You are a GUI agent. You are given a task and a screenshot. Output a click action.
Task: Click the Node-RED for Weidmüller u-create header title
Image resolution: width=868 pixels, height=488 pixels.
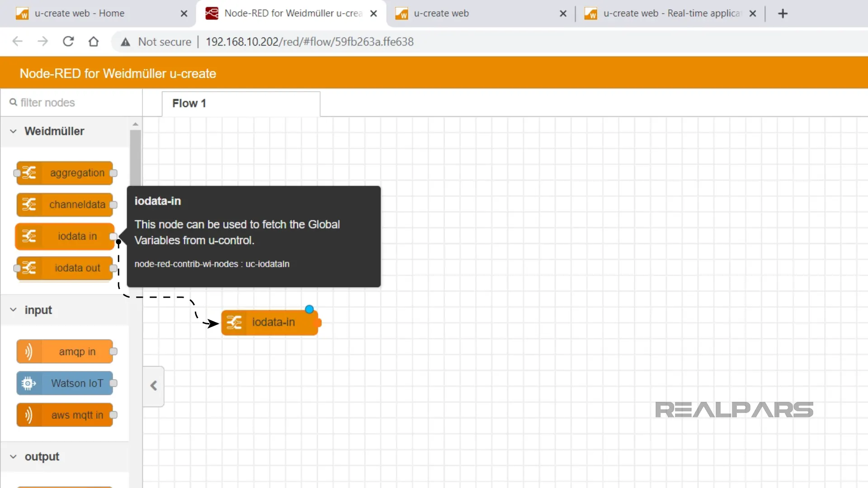point(118,73)
